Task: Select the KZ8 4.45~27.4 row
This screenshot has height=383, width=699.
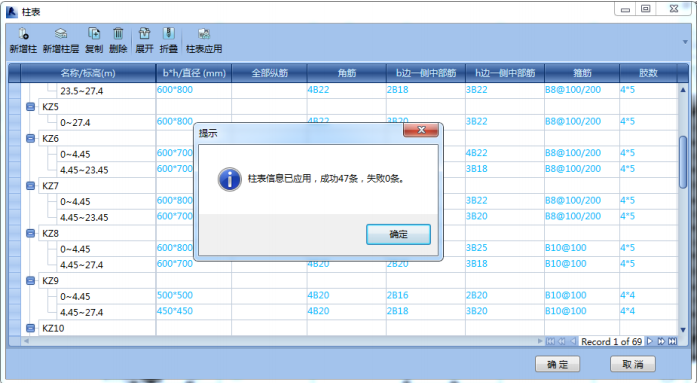Action: click(x=82, y=265)
